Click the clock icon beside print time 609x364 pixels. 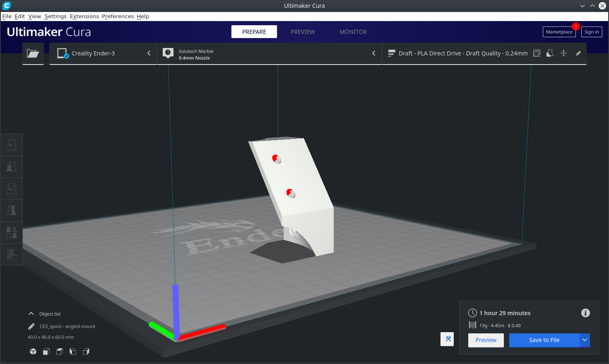click(x=472, y=313)
